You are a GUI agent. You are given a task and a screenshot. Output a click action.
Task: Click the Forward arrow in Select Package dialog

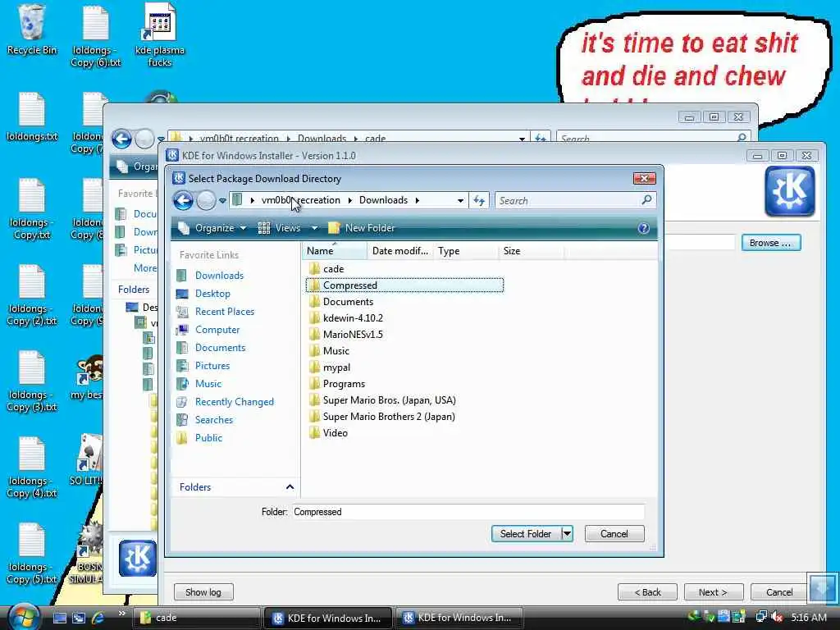tap(206, 201)
